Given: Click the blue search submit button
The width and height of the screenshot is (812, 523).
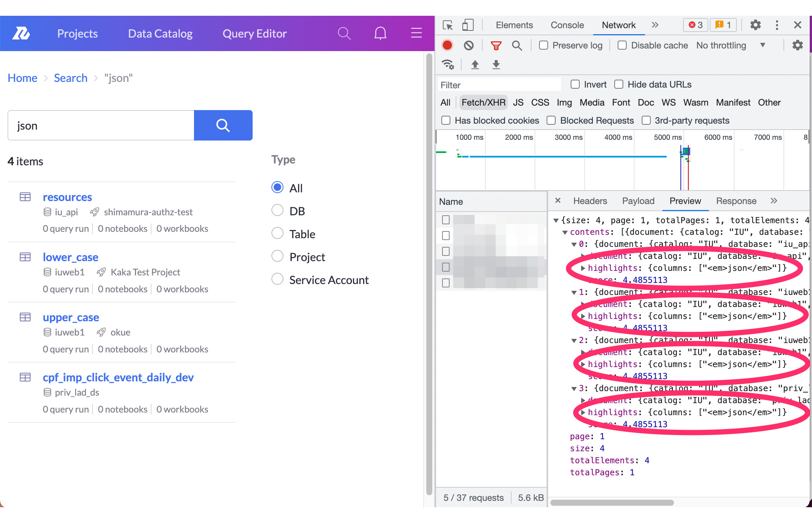Looking at the screenshot, I should click(223, 125).
